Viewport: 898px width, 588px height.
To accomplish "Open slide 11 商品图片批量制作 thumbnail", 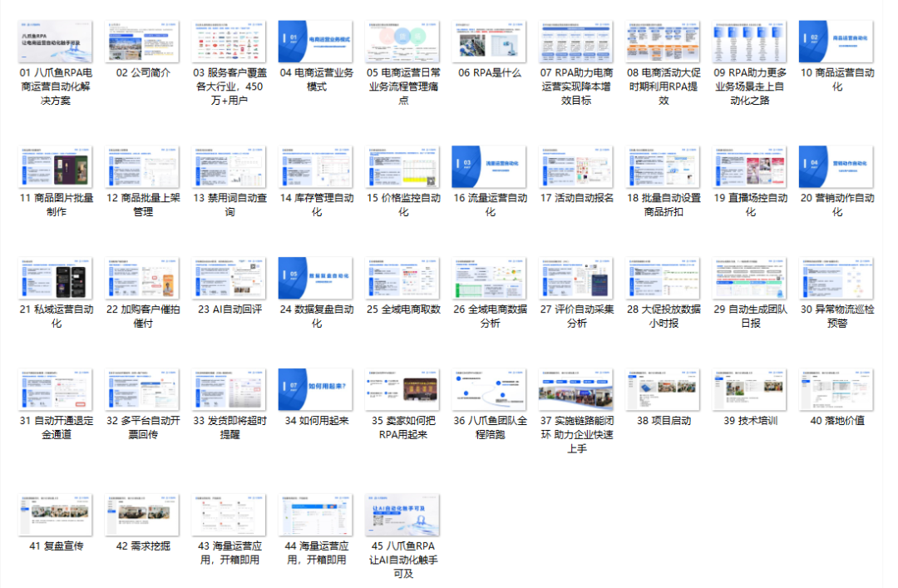I will coord(56,167).
